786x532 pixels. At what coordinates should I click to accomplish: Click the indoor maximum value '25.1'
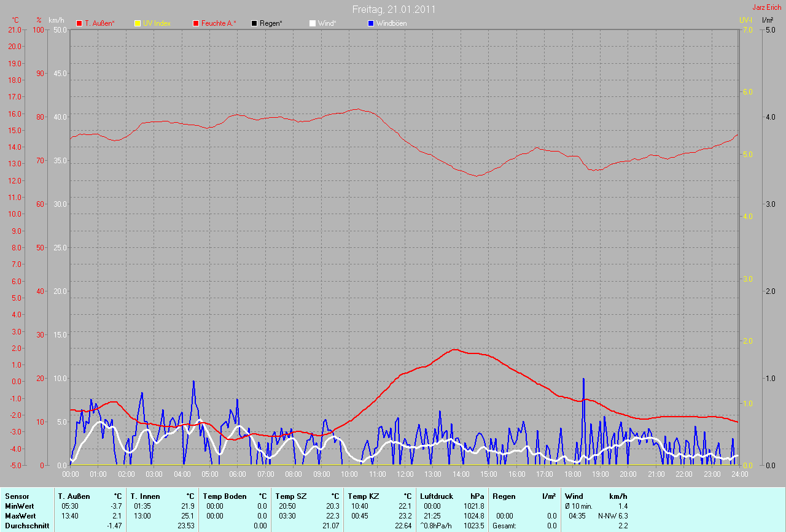188,516
